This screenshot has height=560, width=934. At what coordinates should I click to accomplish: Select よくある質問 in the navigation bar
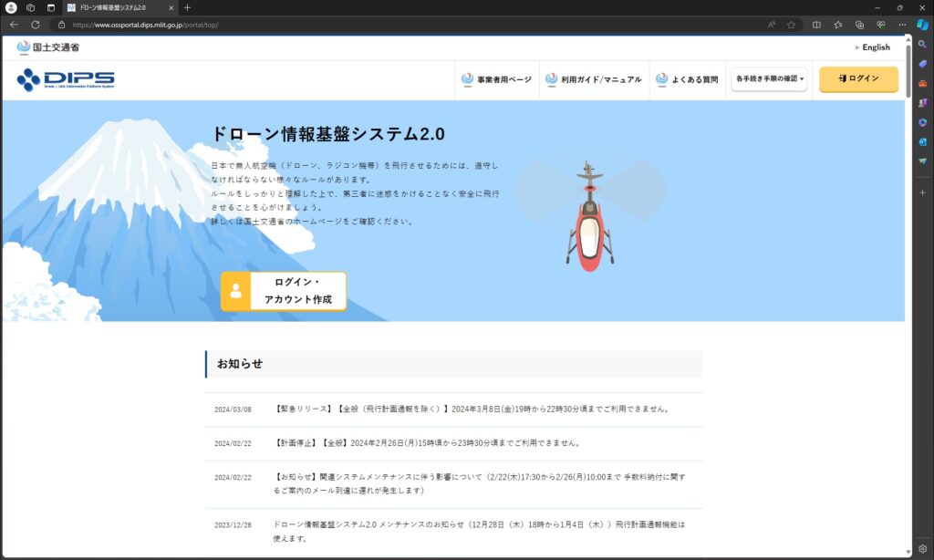pyautogui.click(x=687, y=79)
